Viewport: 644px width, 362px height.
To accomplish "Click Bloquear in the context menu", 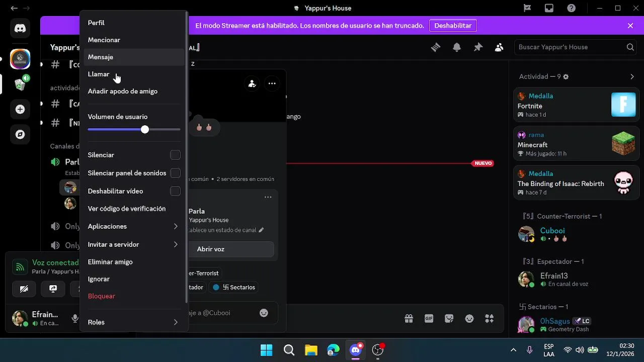I will pos(134,296).
